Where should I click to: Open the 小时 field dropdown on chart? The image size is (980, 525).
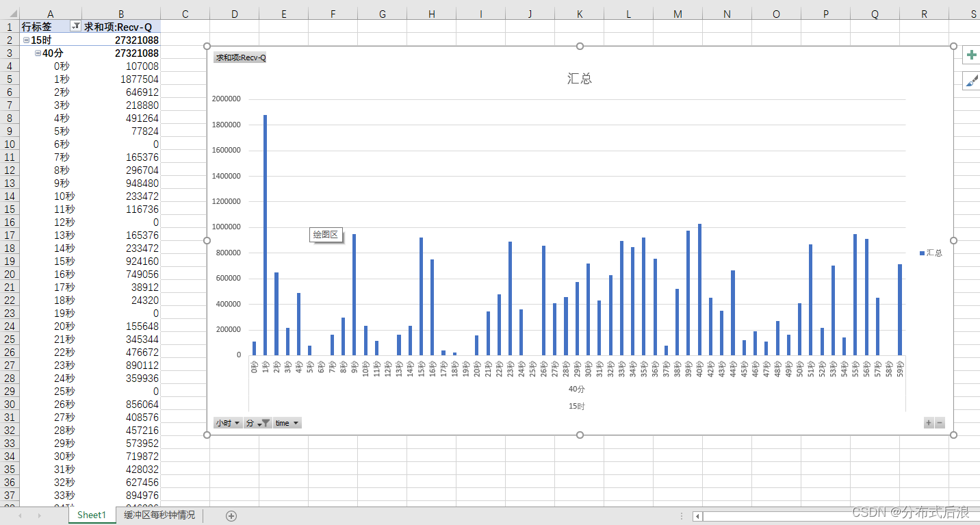click(228, 423)
